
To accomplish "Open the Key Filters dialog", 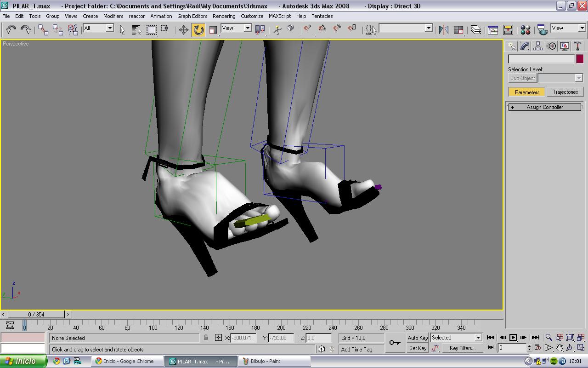I will coord(462,348).
